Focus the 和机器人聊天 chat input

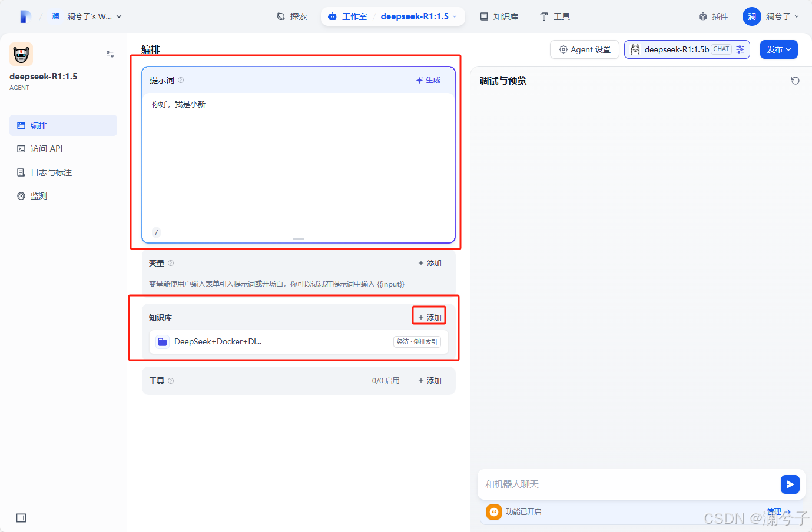[630, 484]
